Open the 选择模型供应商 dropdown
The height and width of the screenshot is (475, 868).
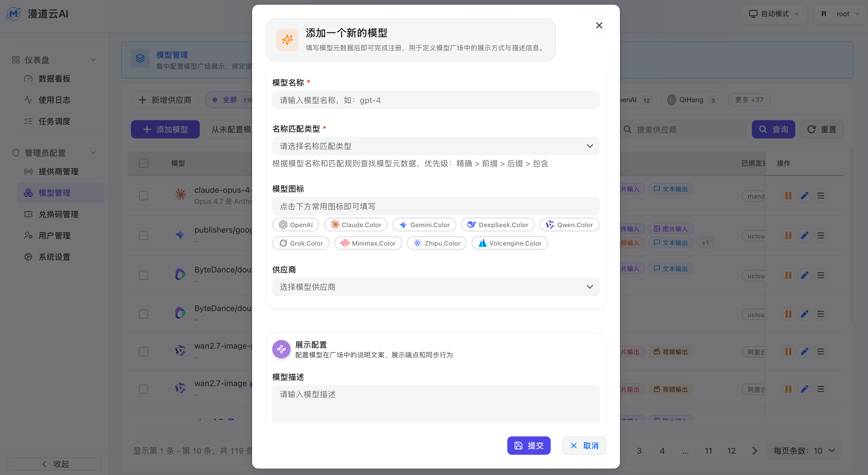coord(436,287)
